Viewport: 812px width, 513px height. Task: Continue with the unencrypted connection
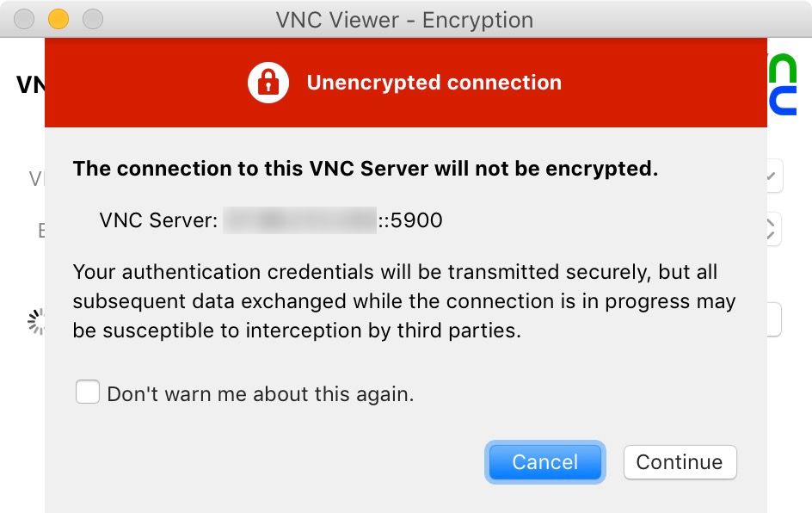tap(680, 461)
